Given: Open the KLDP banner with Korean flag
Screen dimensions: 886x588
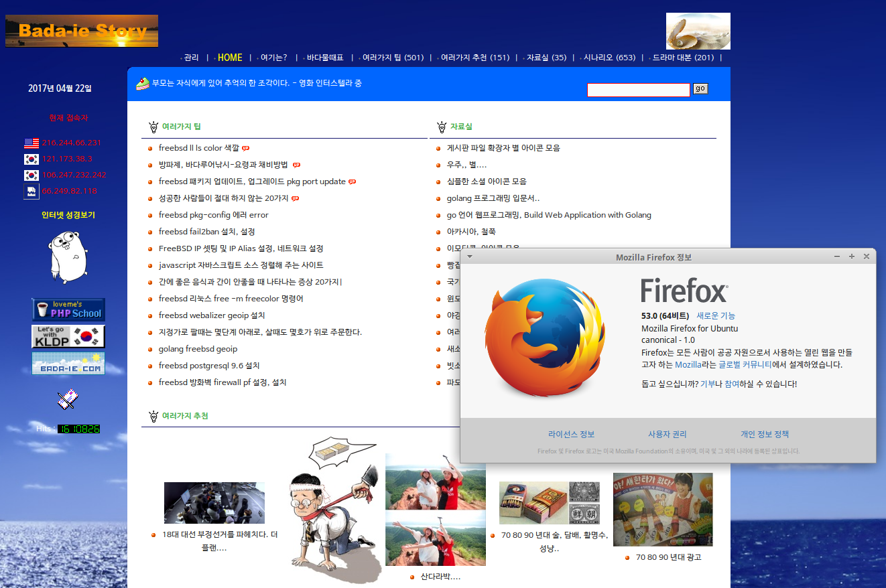Looking at the screenshot, I should (68, 336).
